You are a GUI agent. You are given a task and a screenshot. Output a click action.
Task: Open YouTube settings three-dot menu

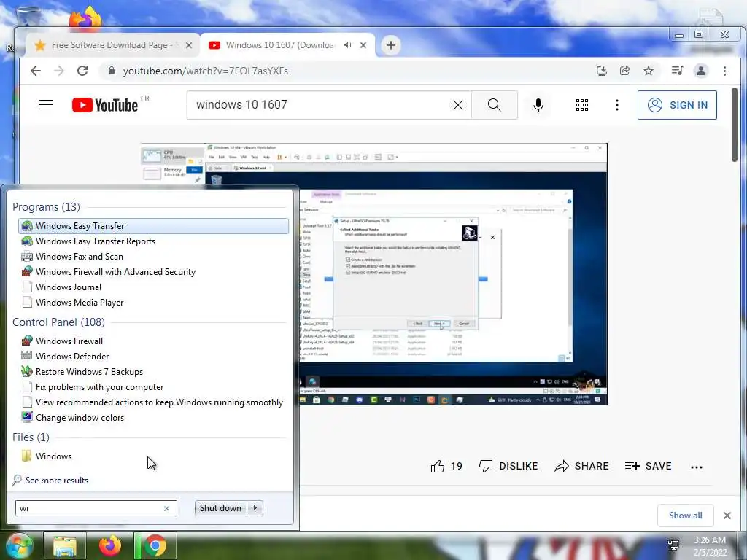click(x=617, y=105)
